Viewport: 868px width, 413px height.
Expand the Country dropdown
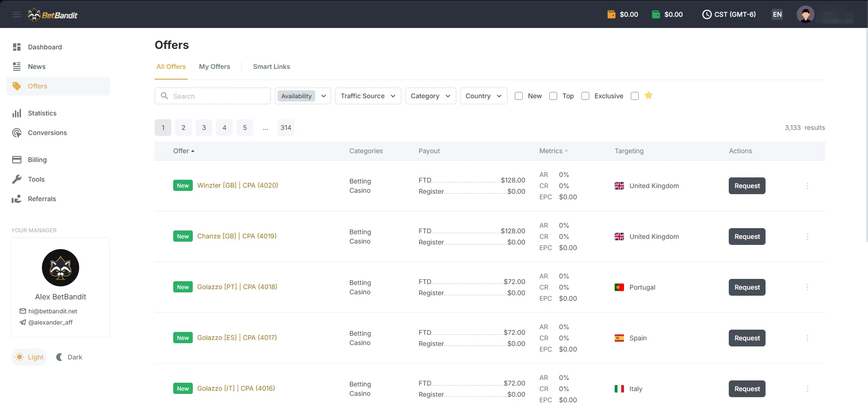pos(483,96)
